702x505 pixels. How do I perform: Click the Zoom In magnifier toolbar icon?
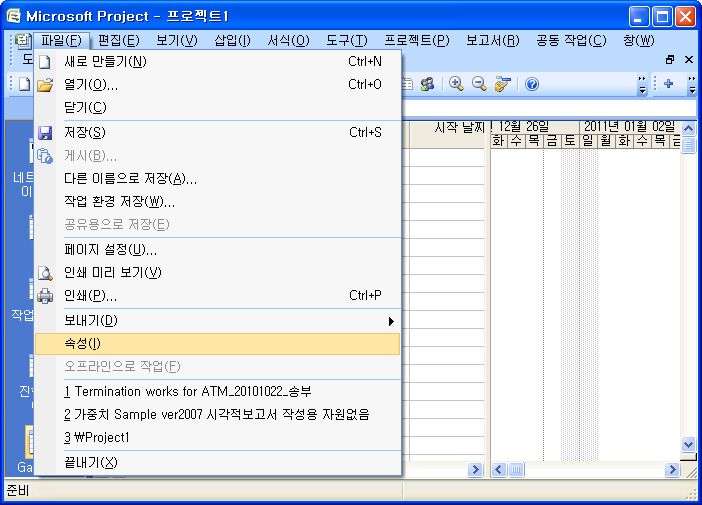point(456,84)
